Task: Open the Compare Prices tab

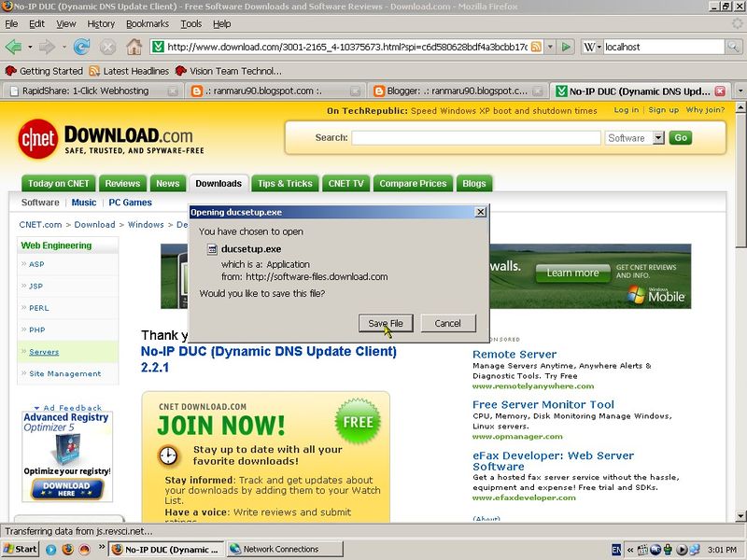Action: pos(413,183)
